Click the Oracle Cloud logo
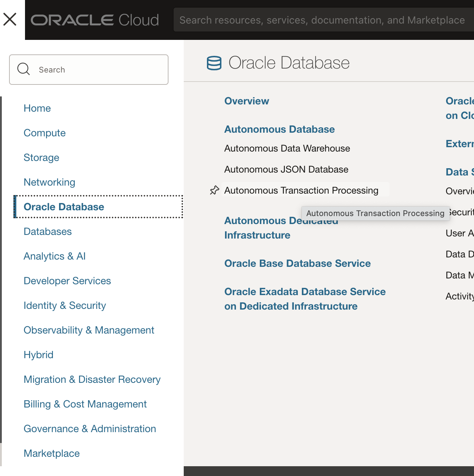This screenshot has width=474, height=476. click(95, 20)
